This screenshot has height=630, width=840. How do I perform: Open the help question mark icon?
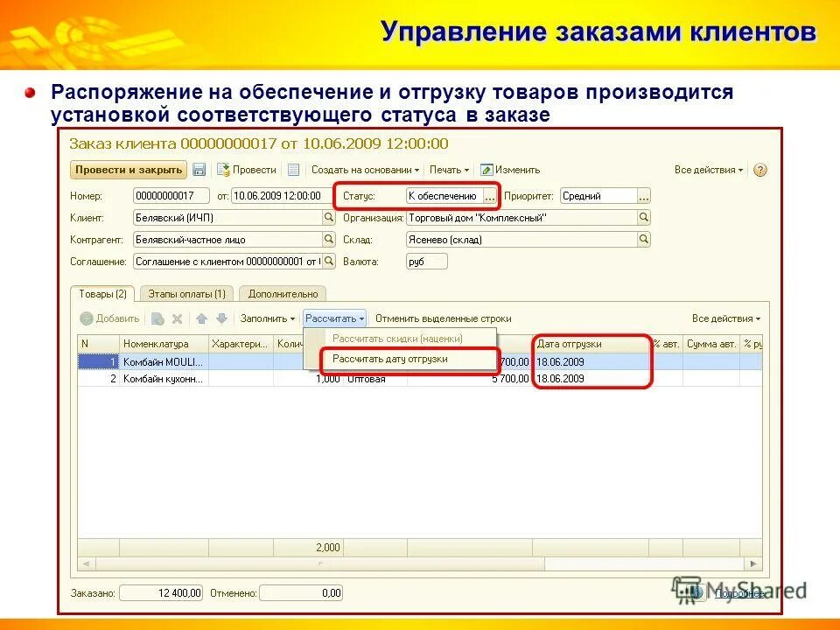[x=759, y=171]
